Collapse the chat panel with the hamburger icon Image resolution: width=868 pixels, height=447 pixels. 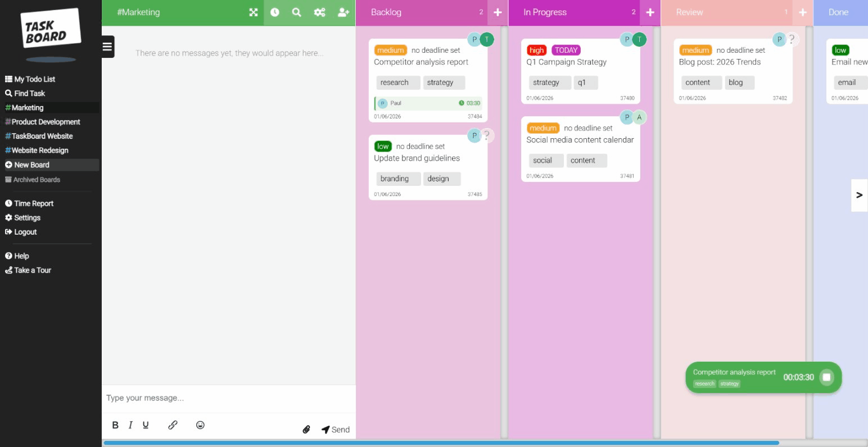pyautogui.click(x=107, y=47)
